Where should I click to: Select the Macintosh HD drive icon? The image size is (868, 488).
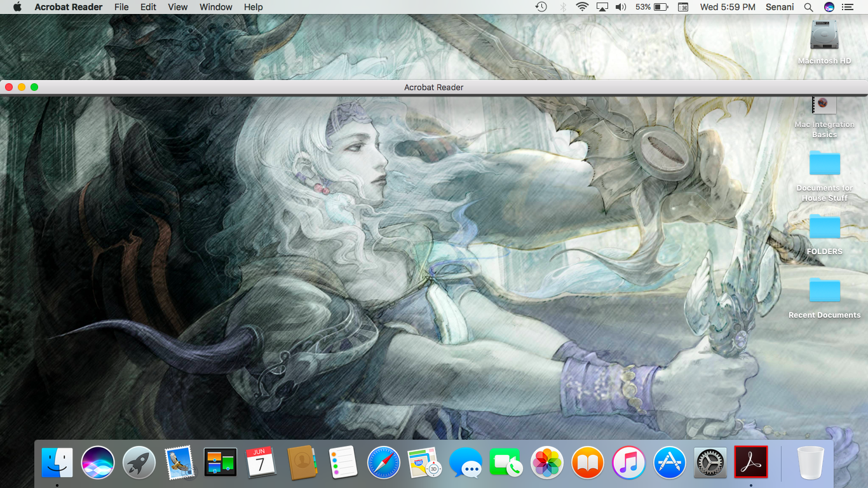pyautogui.click(x=825, y=36)
